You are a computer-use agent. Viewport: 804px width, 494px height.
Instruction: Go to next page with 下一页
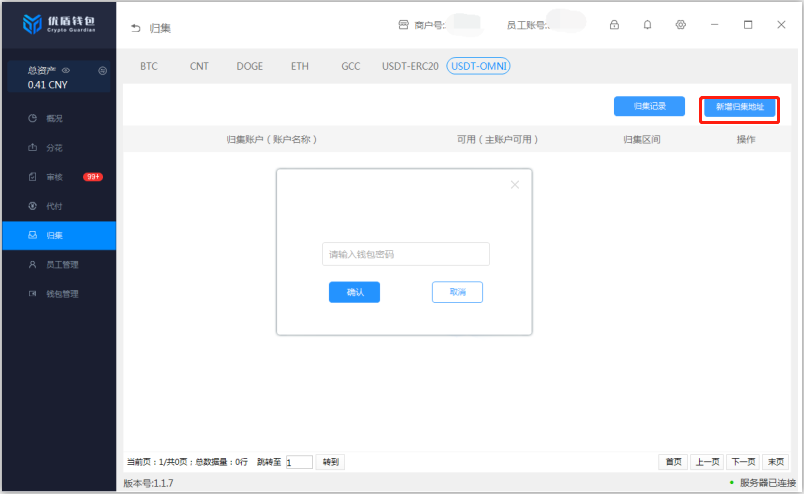(x=741, y=462)
